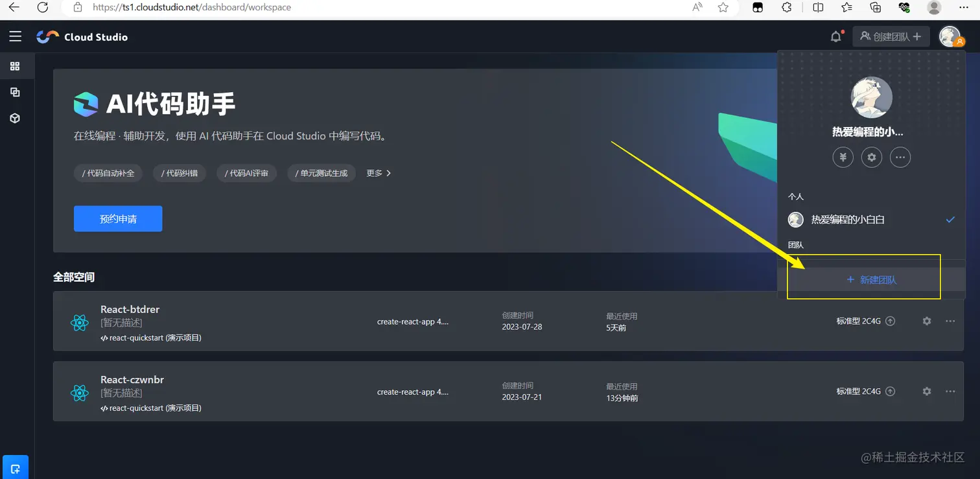Click the 创建团队 button in the header
Image resolution: width=980 pixels, height=479 pixels.
(891, 36)
